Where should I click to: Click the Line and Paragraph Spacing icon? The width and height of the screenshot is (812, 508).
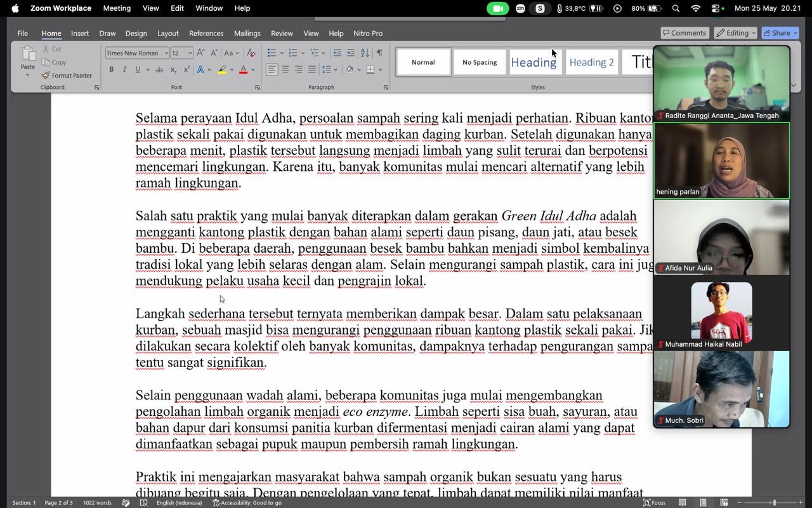(327, 69)
